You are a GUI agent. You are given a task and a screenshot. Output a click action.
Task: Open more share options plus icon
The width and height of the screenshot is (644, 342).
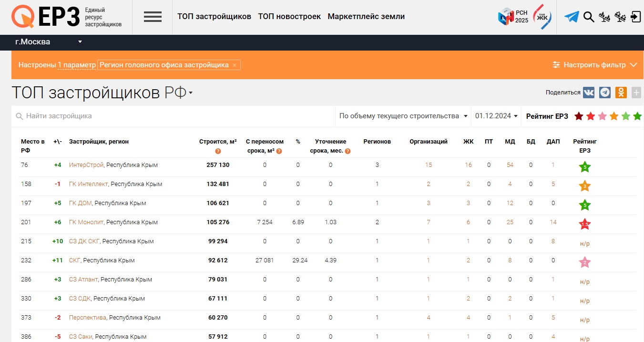point(636,93)
